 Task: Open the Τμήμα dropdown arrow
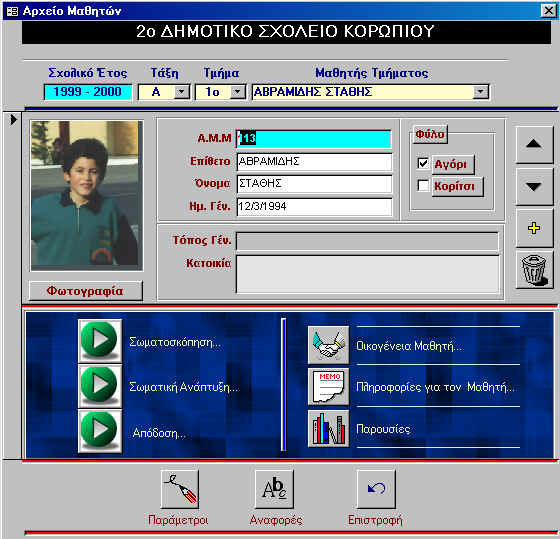pos(238,92)
